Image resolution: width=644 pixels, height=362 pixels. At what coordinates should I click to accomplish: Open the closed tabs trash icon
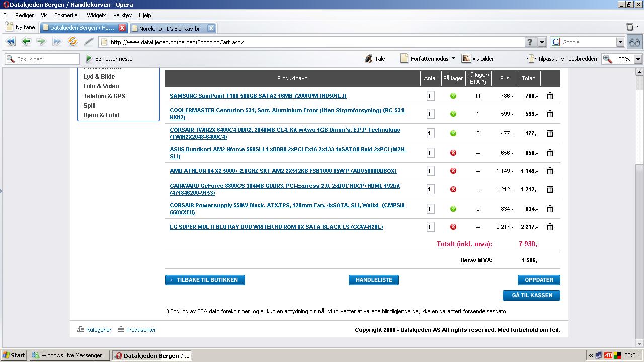[x=630, y=27]
